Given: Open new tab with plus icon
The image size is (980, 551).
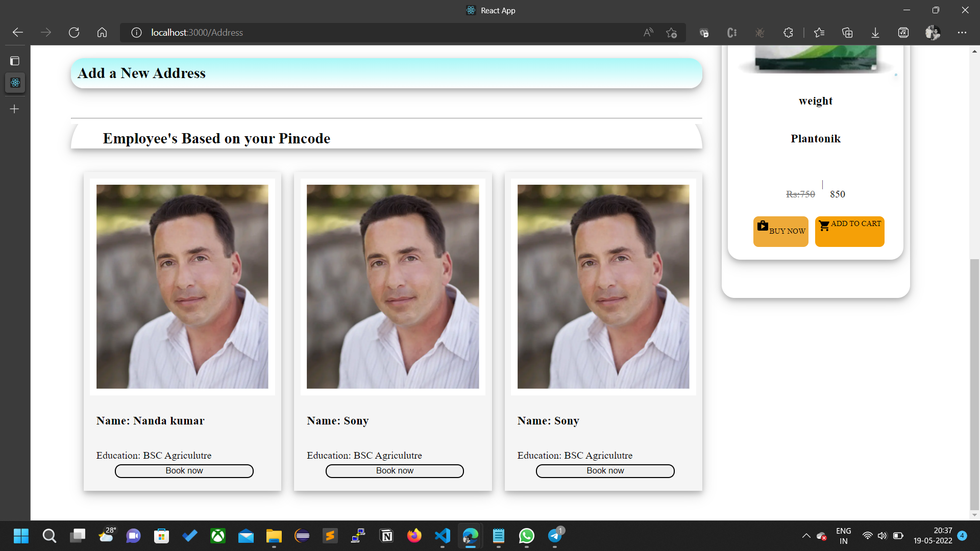Looking at the screenshot, I should [15, 109].
